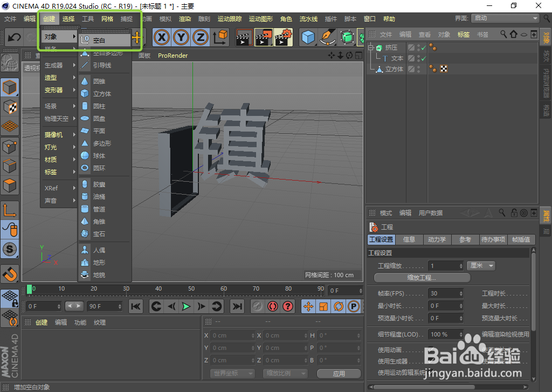This screenshot has width=552, height=392.
Task: Select Points mode icon
Action: coord(10,146)
